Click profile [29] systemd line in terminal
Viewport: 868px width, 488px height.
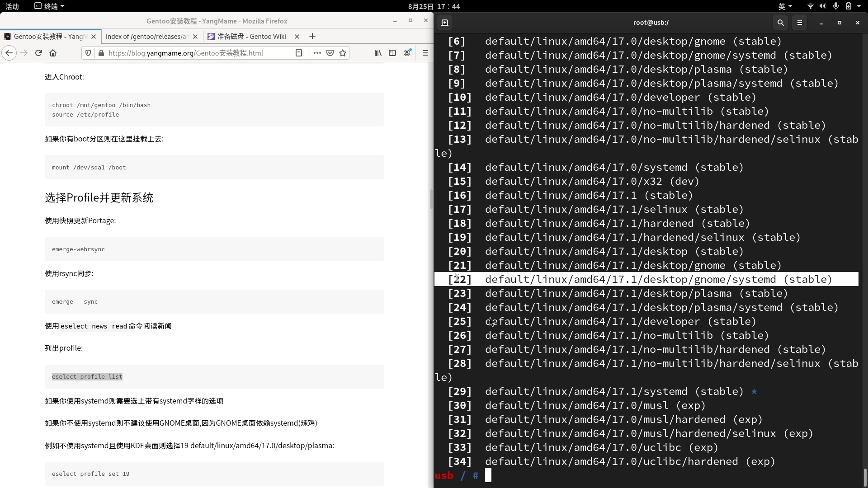602,391
